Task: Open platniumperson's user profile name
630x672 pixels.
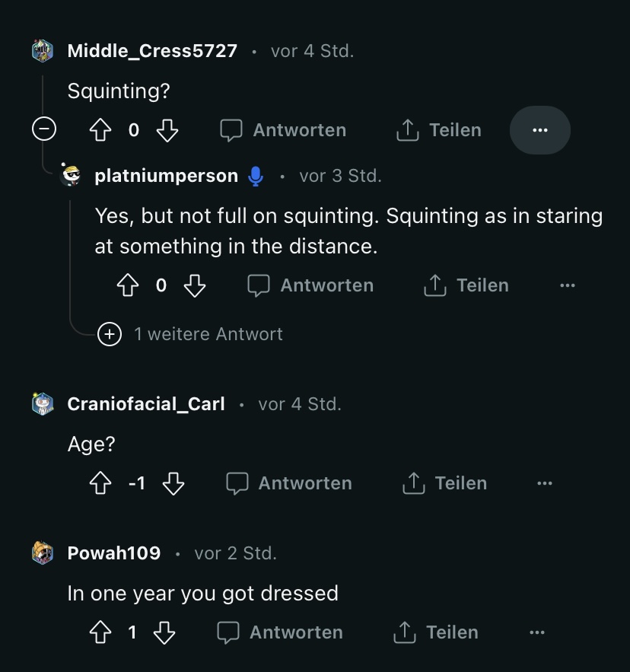Action: click(167, 176)
